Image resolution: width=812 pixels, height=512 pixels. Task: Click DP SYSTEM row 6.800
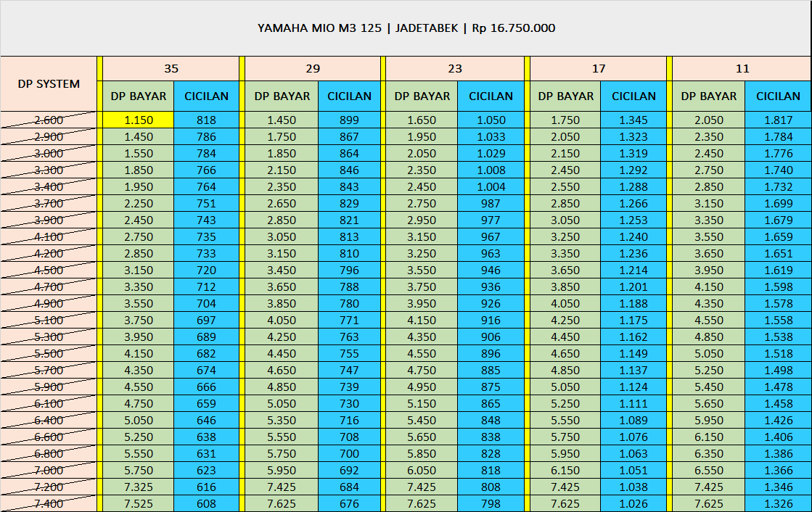point(49,453)
